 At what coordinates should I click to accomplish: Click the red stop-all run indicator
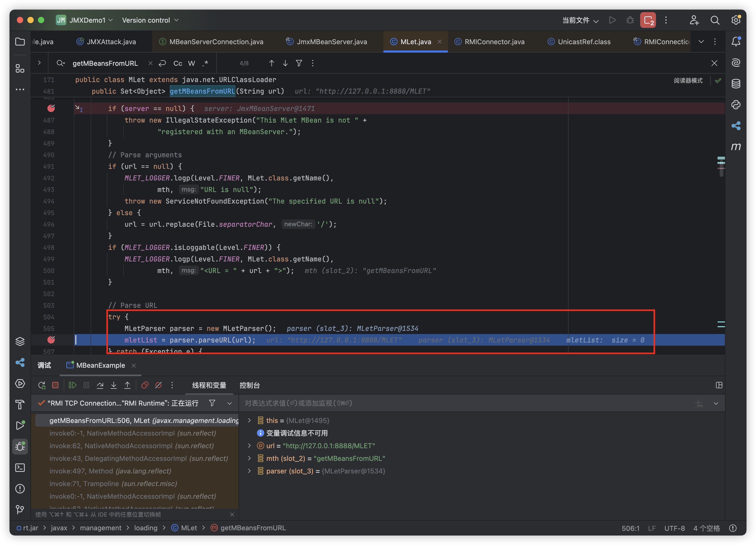[x=648, y=20]
